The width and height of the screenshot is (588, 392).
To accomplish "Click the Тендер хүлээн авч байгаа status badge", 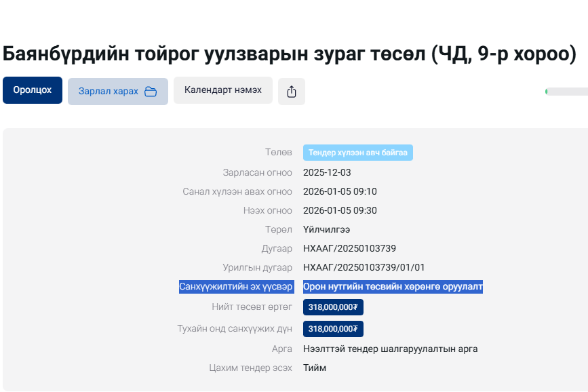I will pos(357,153).
